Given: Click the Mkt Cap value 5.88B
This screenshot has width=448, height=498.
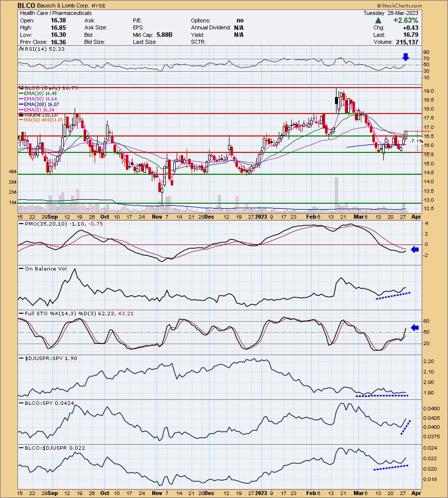Looking at the screenshot, I should pos(164,35).
